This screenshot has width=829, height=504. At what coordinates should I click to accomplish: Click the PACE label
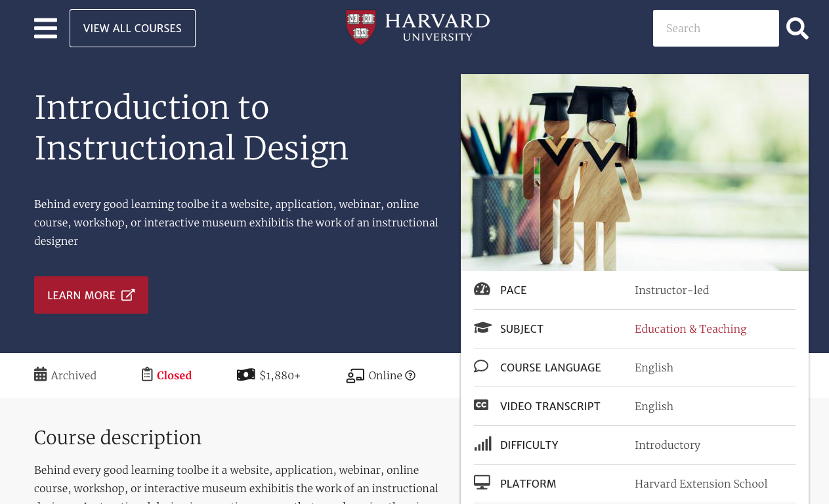513,290
